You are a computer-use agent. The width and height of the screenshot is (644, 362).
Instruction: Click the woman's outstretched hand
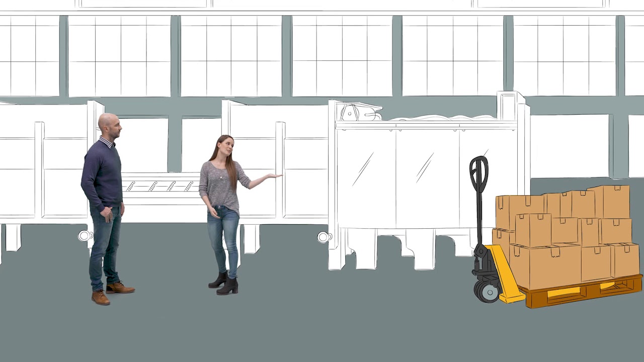click(272, 176)
